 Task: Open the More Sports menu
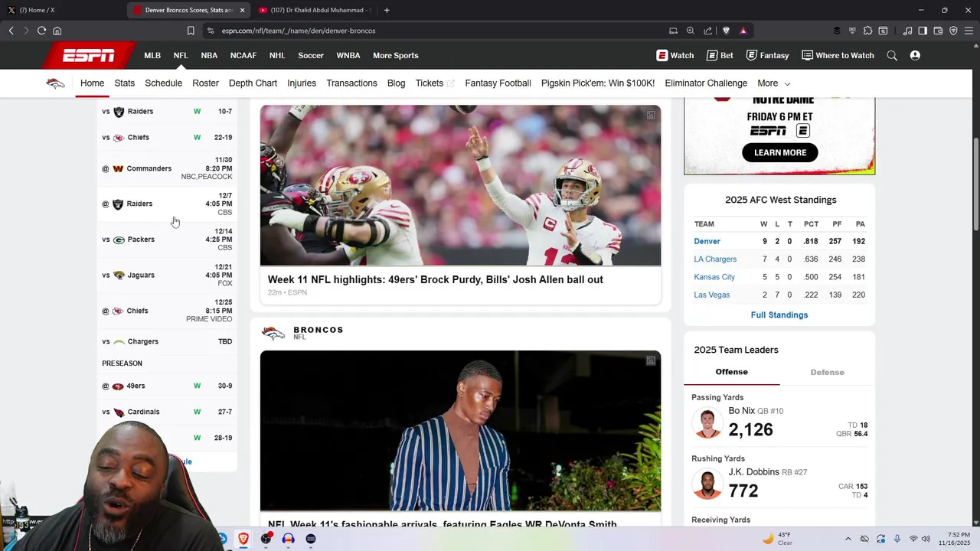(x=395, y=55)
